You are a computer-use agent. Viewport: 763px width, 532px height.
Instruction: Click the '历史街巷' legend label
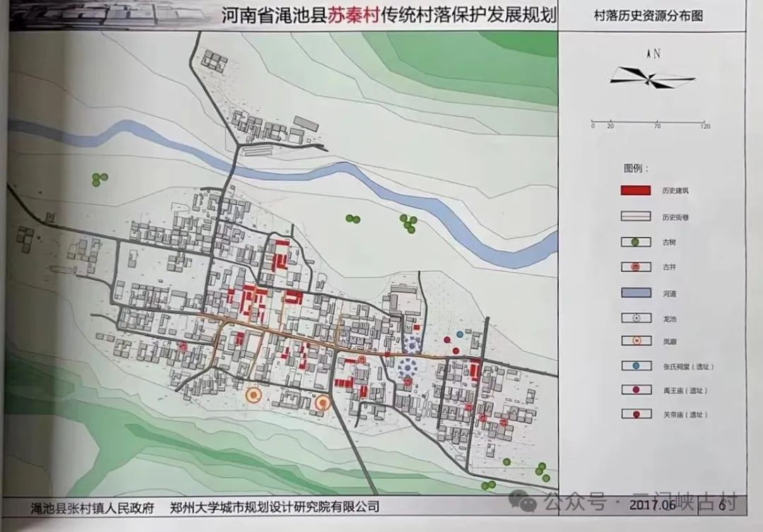[x=675, y=217]
